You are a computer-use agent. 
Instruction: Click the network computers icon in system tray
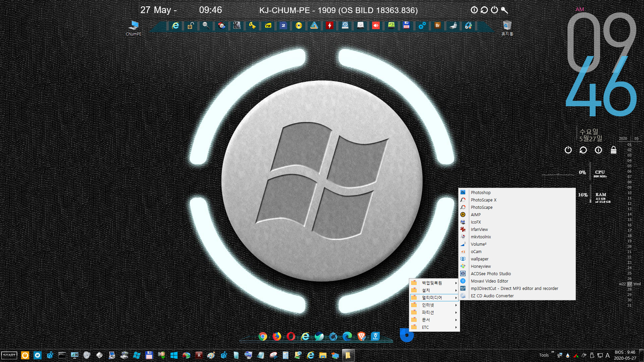click(559, 355)
